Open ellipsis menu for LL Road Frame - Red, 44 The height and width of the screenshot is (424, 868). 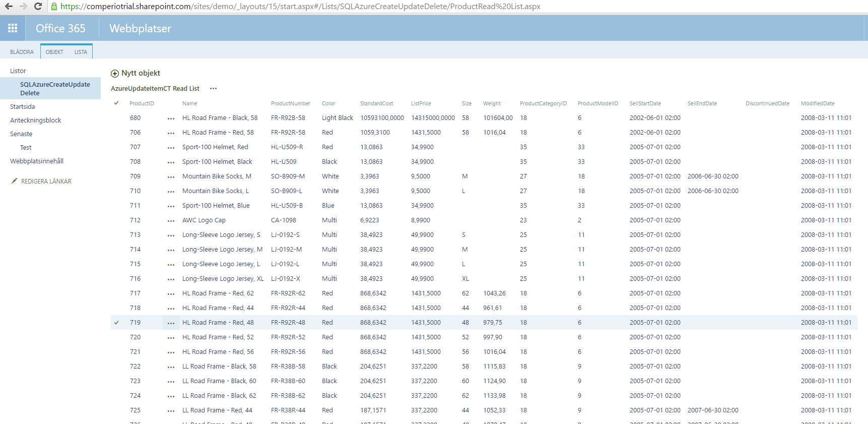[x=171, y=411]
